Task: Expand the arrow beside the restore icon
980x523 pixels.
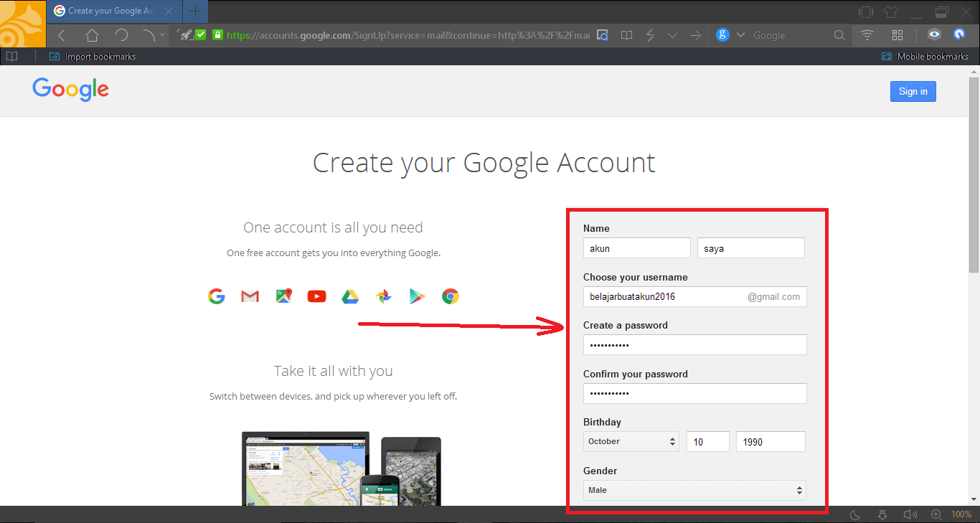Action: [x=162, y=35]
